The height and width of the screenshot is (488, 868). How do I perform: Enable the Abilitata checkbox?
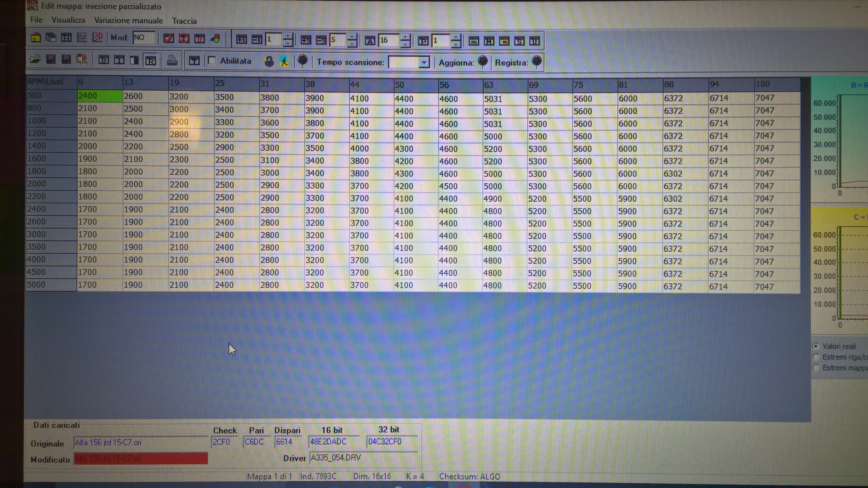tap(212, 61)
